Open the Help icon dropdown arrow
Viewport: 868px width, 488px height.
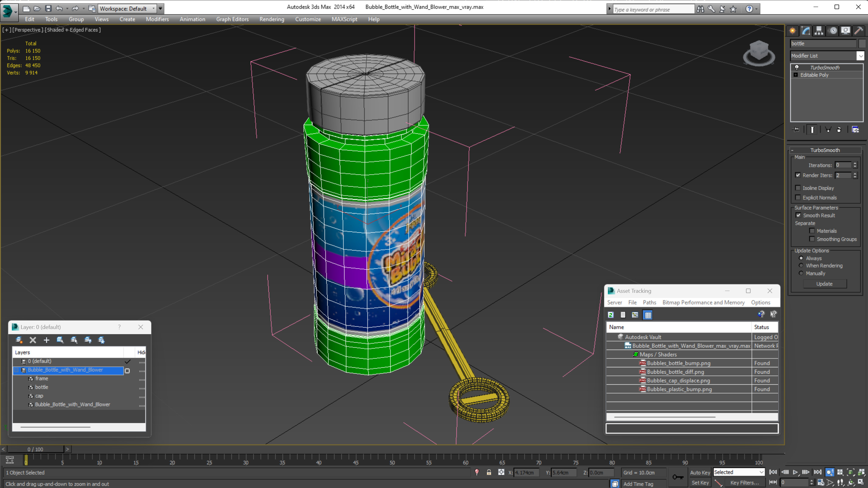757,9
